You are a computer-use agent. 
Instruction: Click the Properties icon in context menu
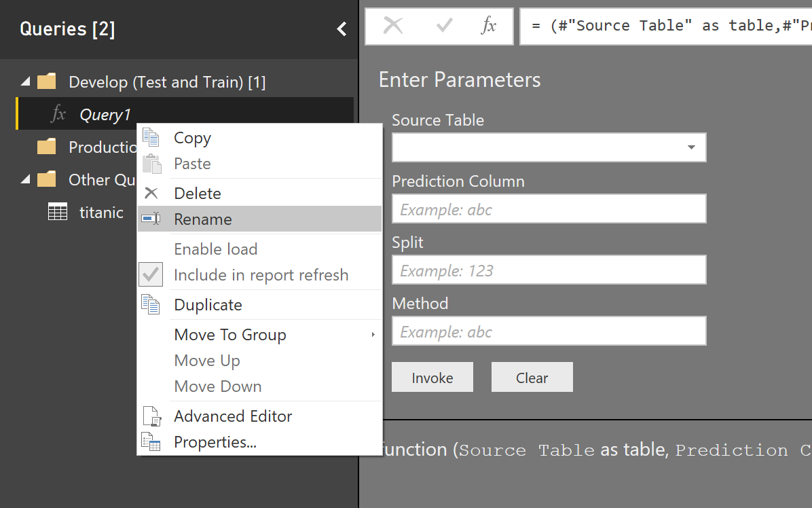(x=151, y=442)
